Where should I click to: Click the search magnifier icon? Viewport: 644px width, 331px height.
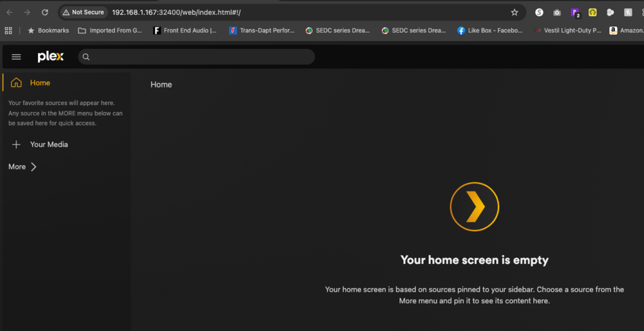86,57
